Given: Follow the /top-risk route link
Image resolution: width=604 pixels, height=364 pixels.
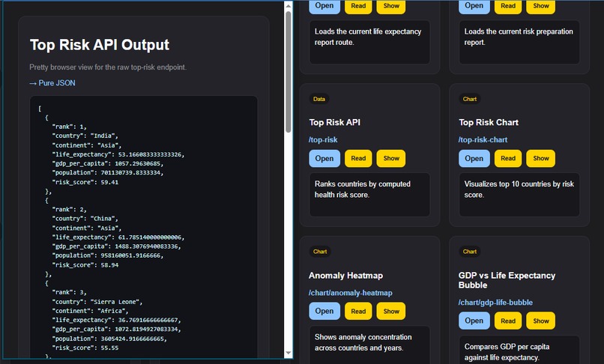Looking at the screenshot, I should tap(323, 140).
